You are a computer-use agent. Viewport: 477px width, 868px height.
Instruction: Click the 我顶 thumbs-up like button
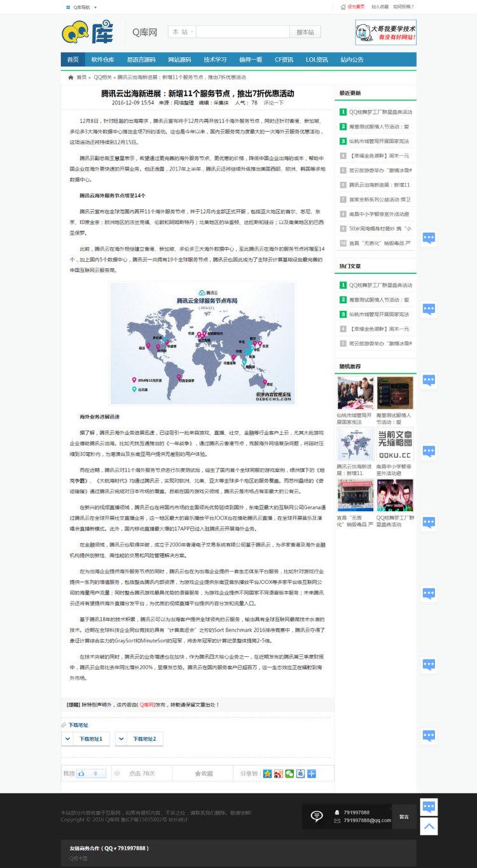(x=92, y=773)
